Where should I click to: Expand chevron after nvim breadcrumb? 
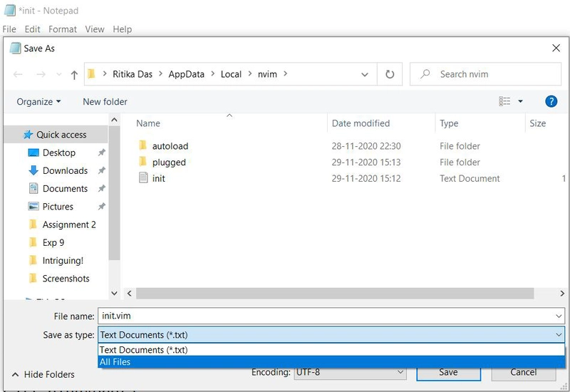(x=286, y=74)
